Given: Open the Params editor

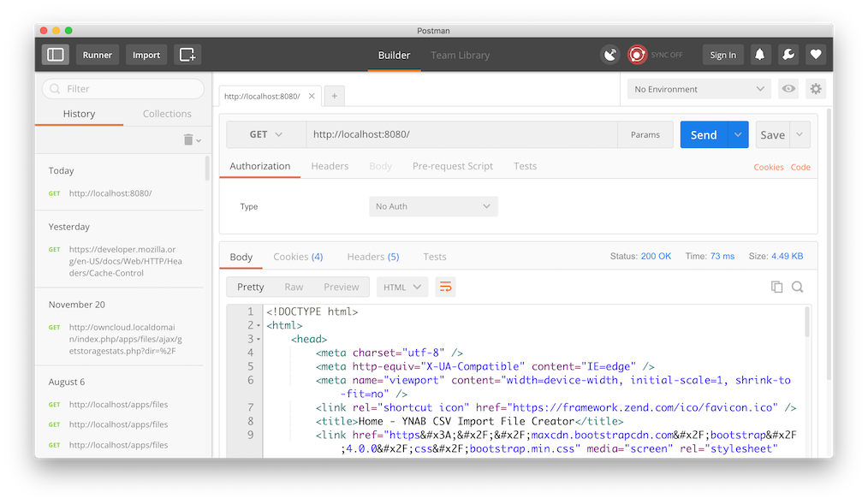Looking at the screenshot, I should pyautogui.click(x=645, y=134).
